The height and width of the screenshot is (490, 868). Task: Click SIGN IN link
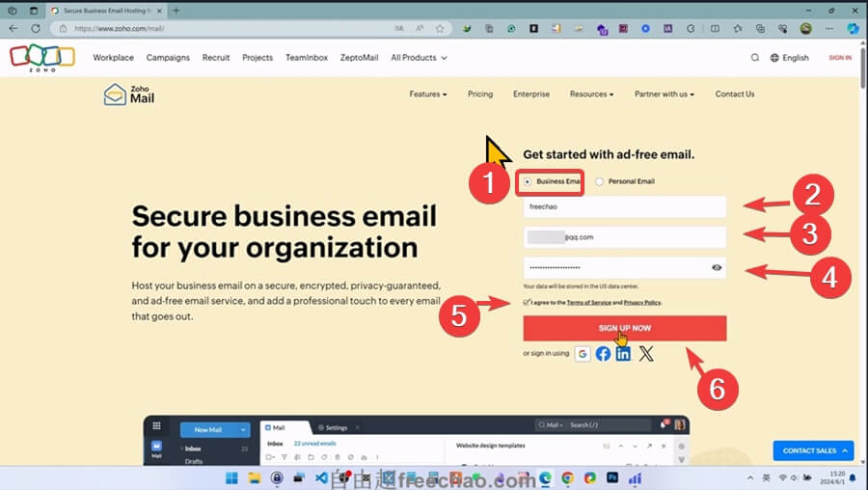(x=840, y=58)
